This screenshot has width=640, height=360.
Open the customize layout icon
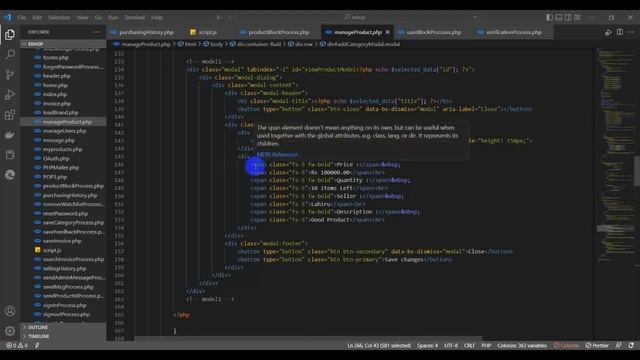coord(577,18)
